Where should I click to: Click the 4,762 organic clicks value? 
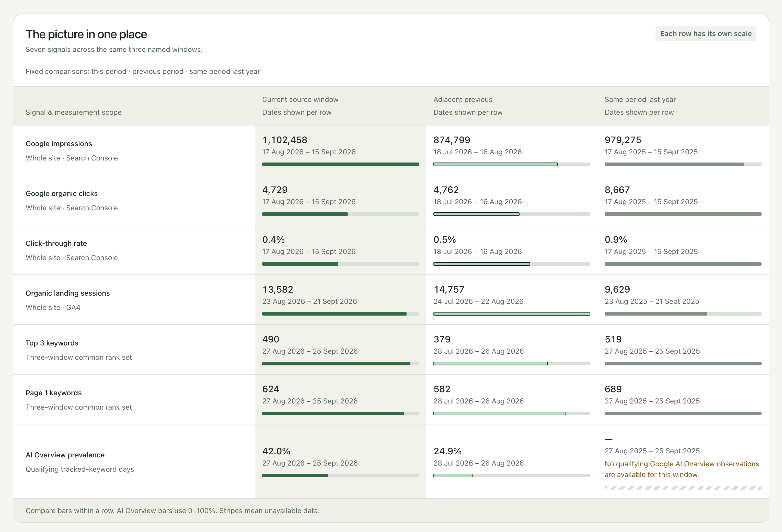pyautogui.click(x=446, y=190)
